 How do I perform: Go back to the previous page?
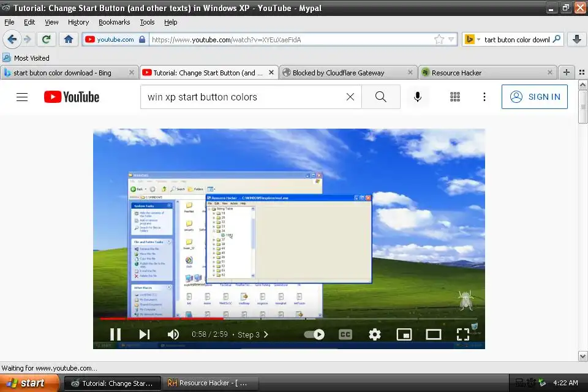point(12,39)
